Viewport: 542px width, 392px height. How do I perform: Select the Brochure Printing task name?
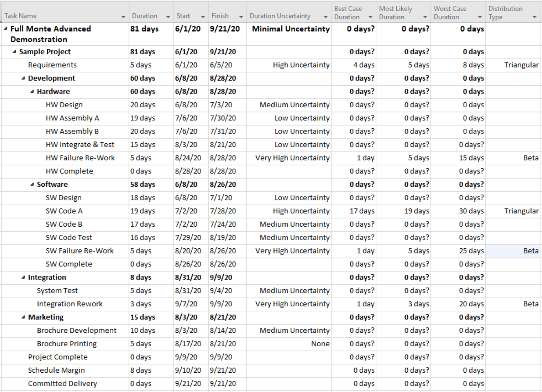[x=67, y=344]
